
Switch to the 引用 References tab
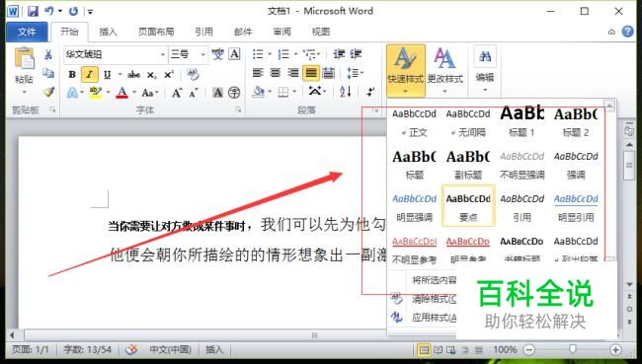pos(203,32)
